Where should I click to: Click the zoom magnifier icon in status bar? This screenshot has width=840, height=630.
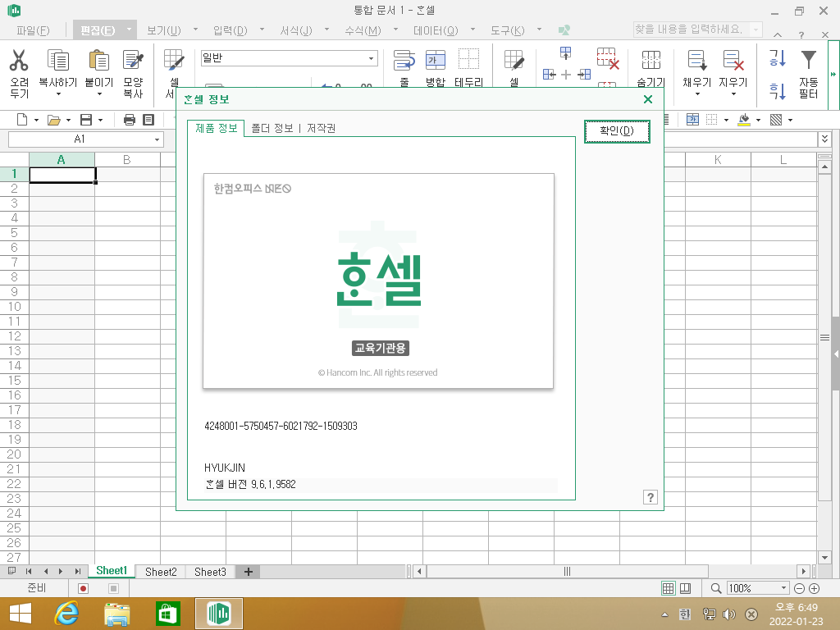pyautogui.click(x=715, y=588)
